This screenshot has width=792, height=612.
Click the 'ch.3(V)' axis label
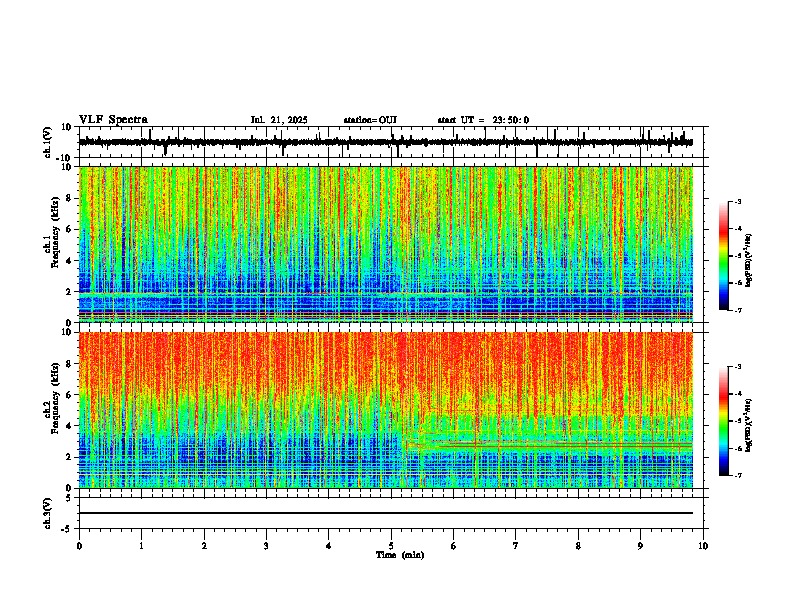(x=48, y=513)
